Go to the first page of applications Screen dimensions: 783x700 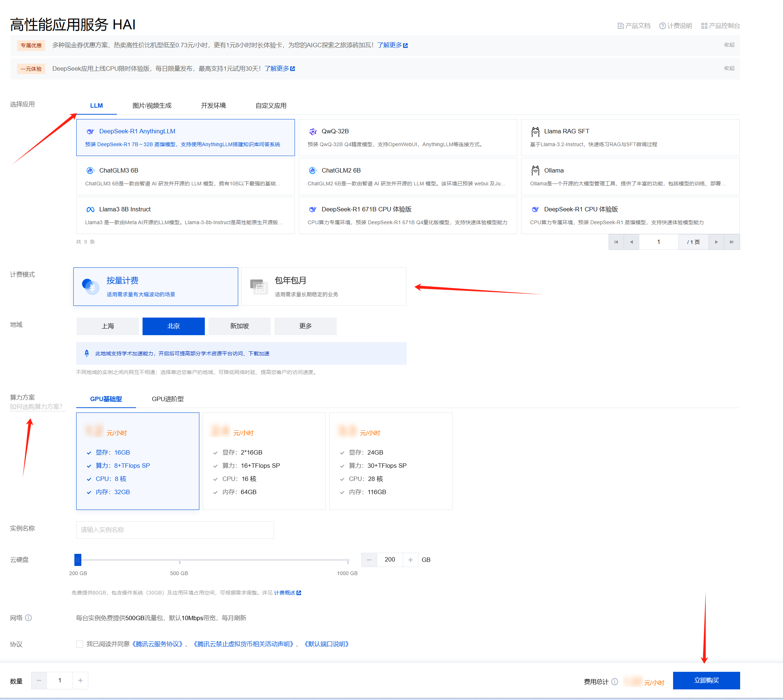tap(616, 242)
